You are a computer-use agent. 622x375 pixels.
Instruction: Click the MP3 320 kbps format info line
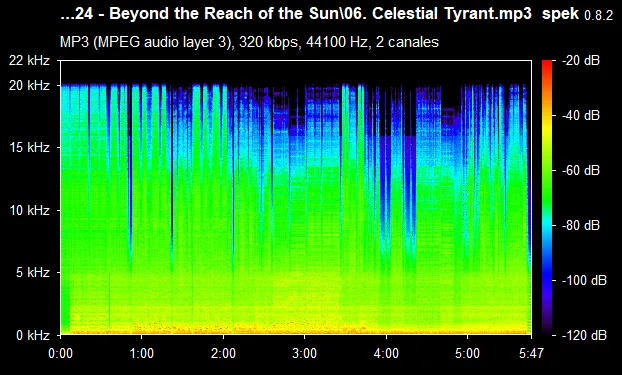(x=249, y=42)
